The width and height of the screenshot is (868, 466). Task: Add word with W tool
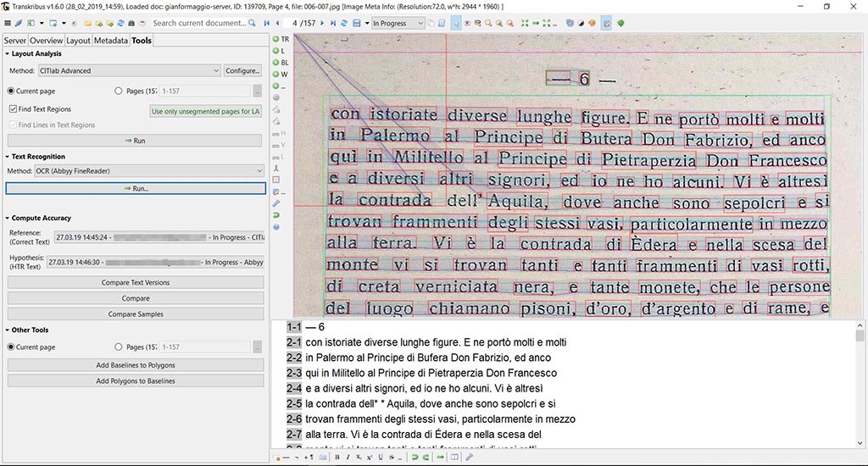[x=280, y=75]
